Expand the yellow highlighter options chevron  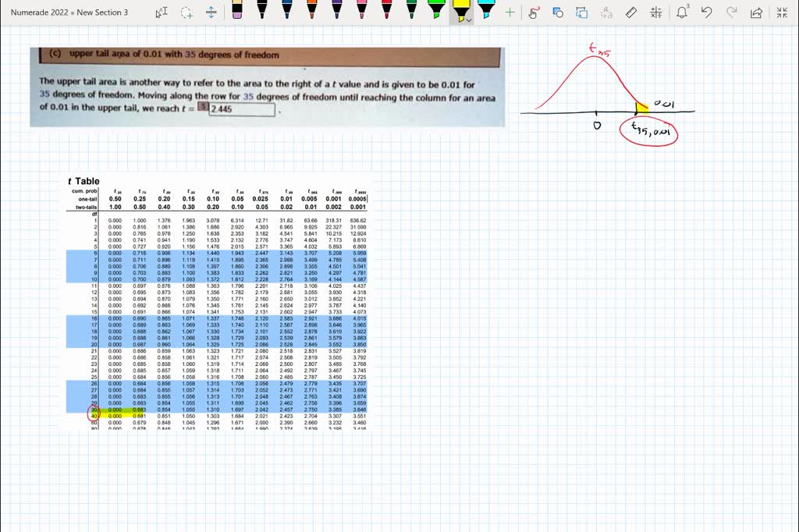point(469,20)
